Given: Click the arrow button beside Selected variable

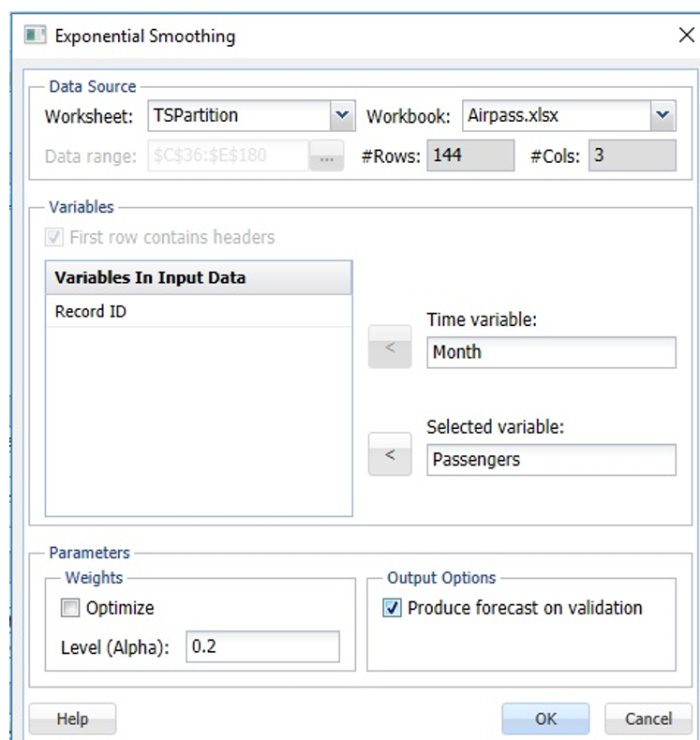Looking at the screenshot, I should 390,455.
